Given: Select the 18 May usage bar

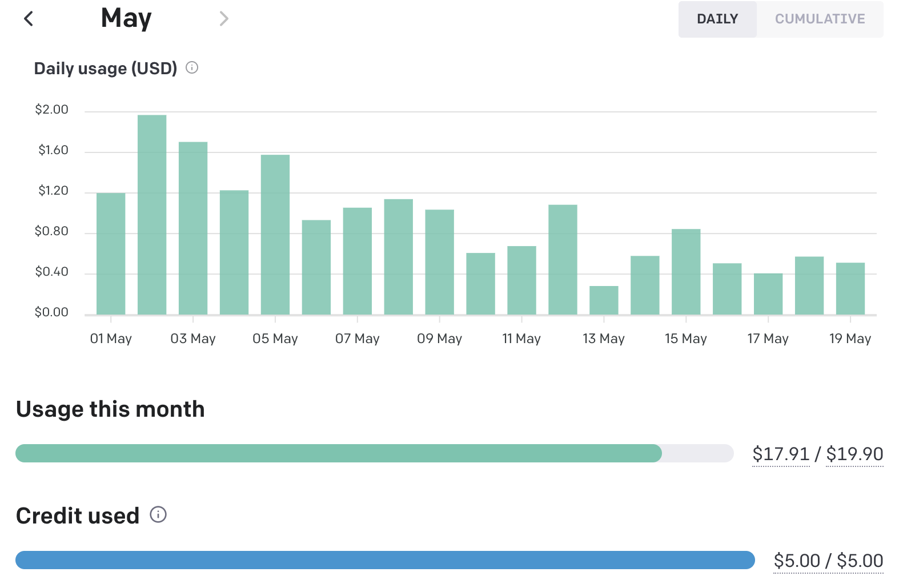Looking at the screenshot, I should coord(809,285).
